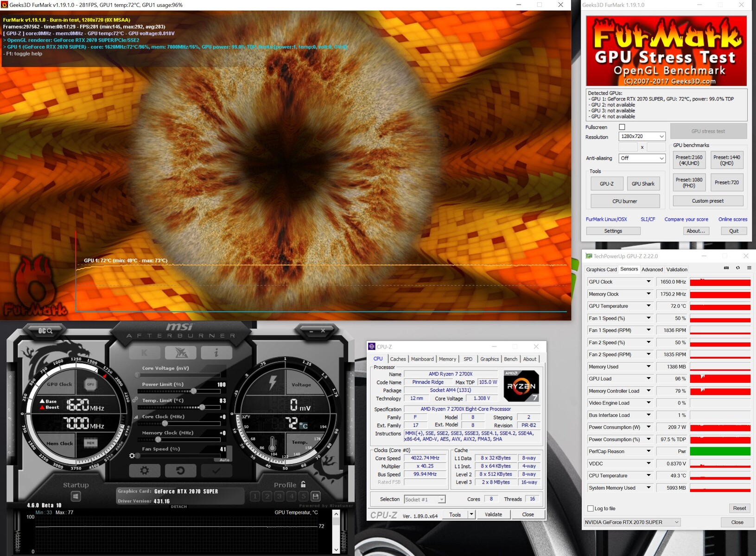Viewport: 756px width, 556px height.
Task: Open voltage/frequency curve editor icon
Action: point(136,417)
